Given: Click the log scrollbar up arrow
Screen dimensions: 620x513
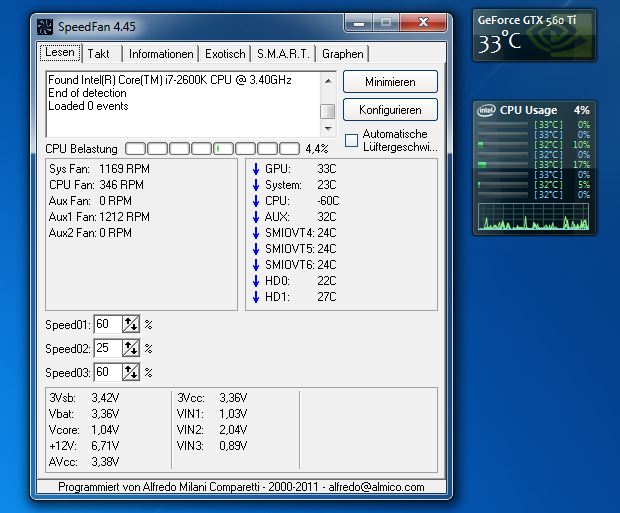Looking at the screenshot, I should (x=328, y=81).
